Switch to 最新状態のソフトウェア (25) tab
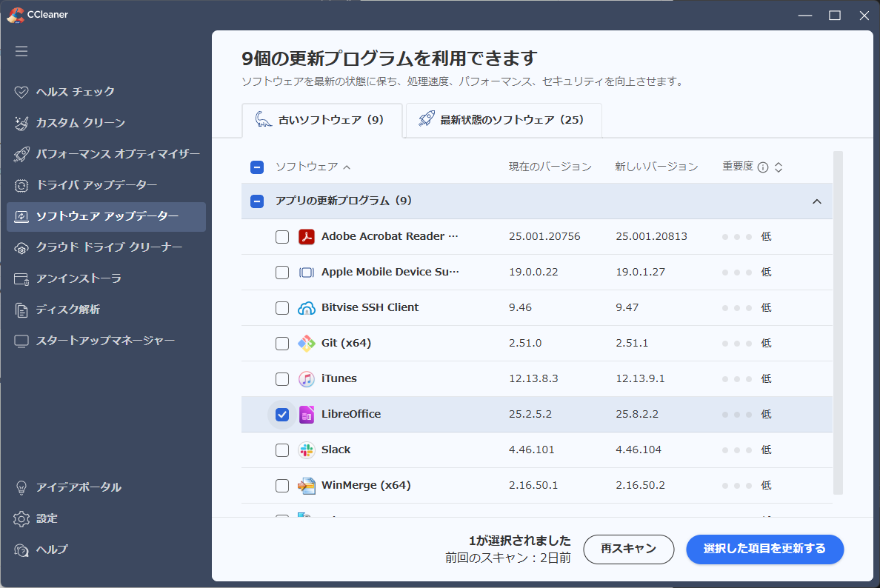Image resolution: width=880 pixels, height=588 pixels. (504, 120)
